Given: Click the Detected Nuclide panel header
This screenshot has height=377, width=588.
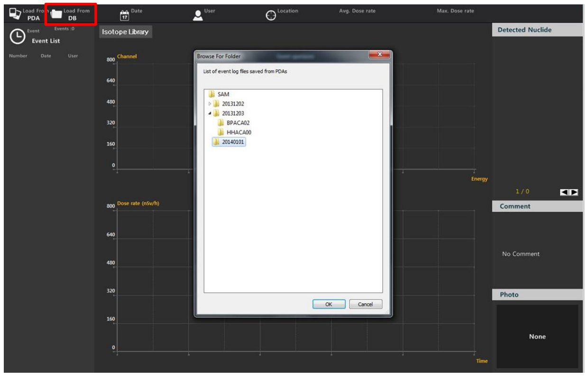Looking at the screenshot, I should pyautogui.click(x=537, y=30).
